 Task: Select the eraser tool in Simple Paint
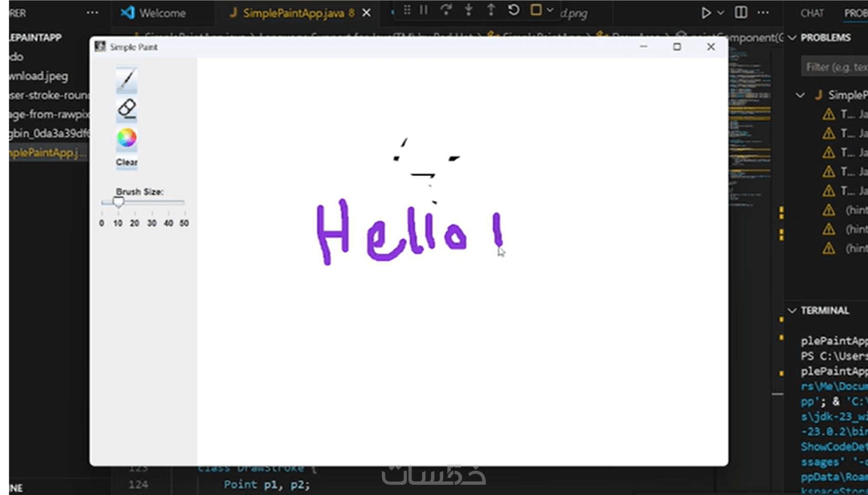click(127, 109)
